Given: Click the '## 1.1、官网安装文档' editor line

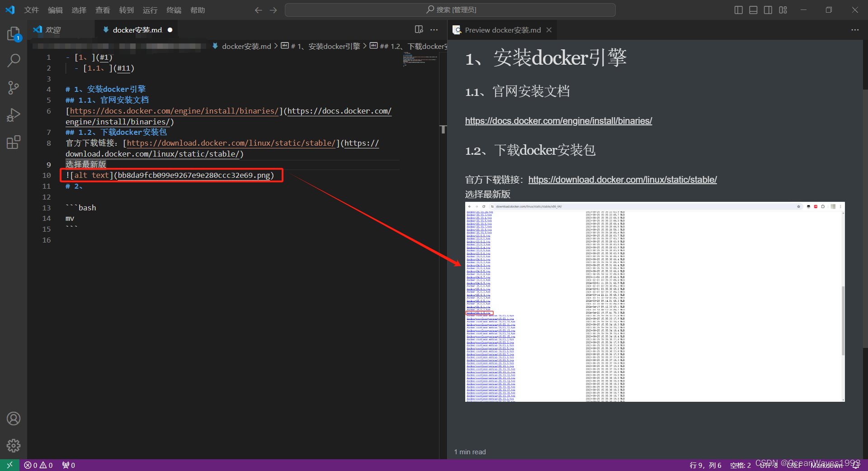Looking at the screenshot, I should click(x=107, y=100).
